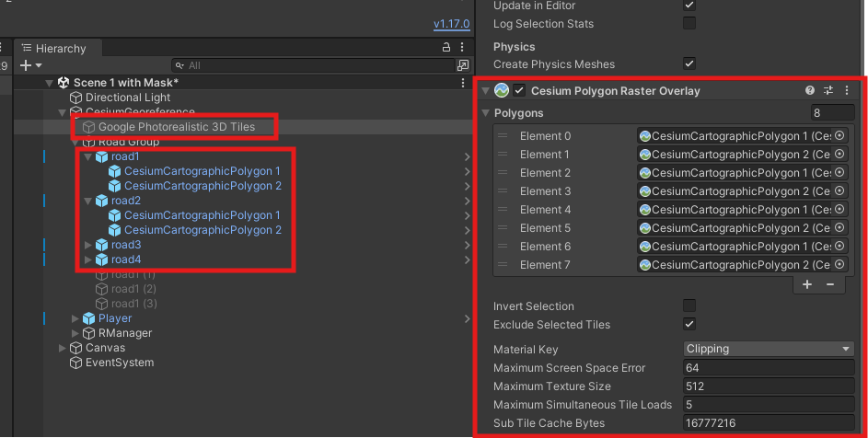Focus the Hierarchy search field
The image size is (868, 438).
click(x=313, y=65)
